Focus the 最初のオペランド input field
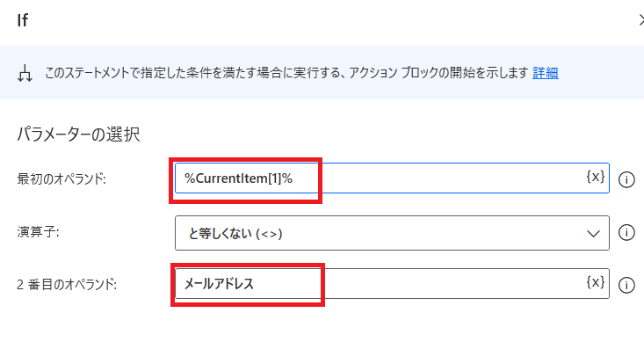 [392, 178]
